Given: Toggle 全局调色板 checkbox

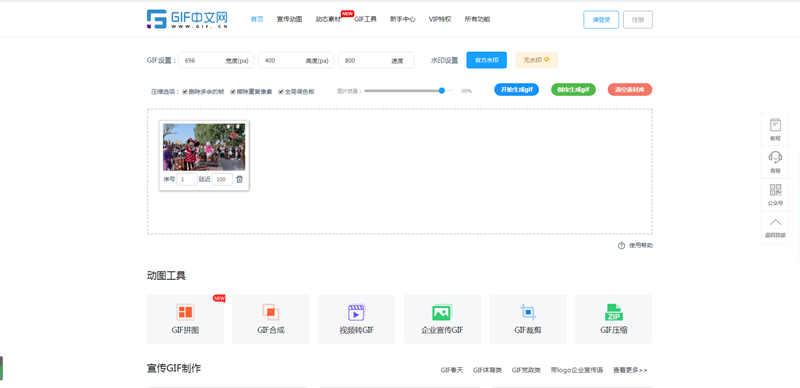Looking at the screenshot, I should click(x=281, y=92).
